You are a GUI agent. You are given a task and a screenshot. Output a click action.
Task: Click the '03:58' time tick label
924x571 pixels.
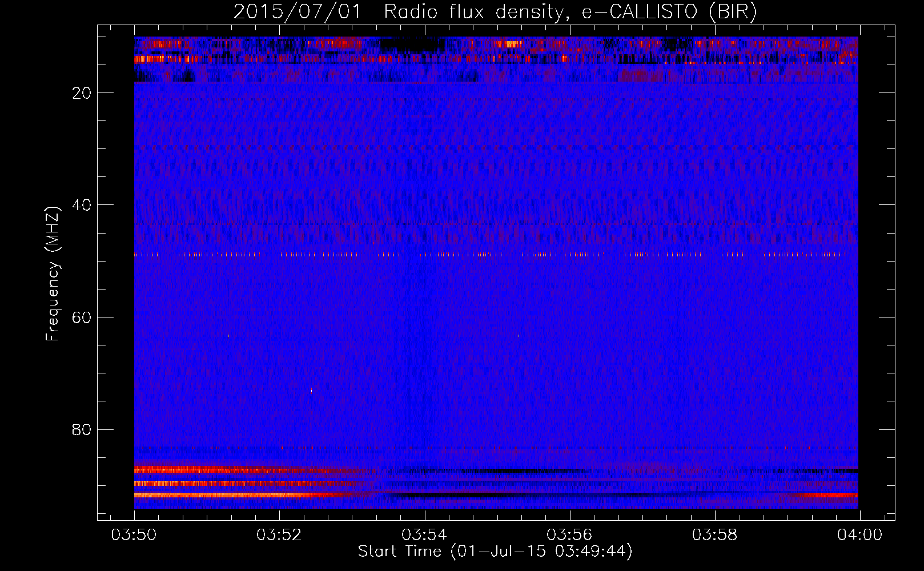(x=714, y=535)
